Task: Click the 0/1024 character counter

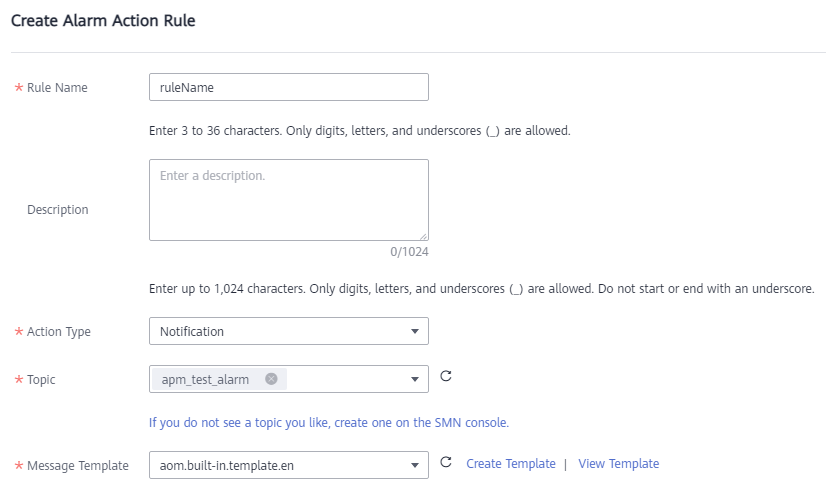Action: [x=409, y=252]
